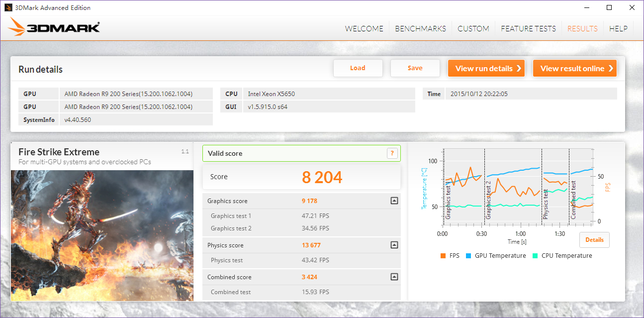Viewport: 644px width, 318px height.
Task: Click the 3DMark title bar app icon
Action: (8, 7)
